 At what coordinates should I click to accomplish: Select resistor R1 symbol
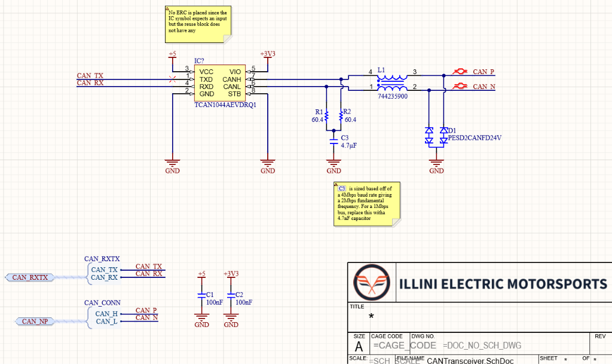point(326,116)
